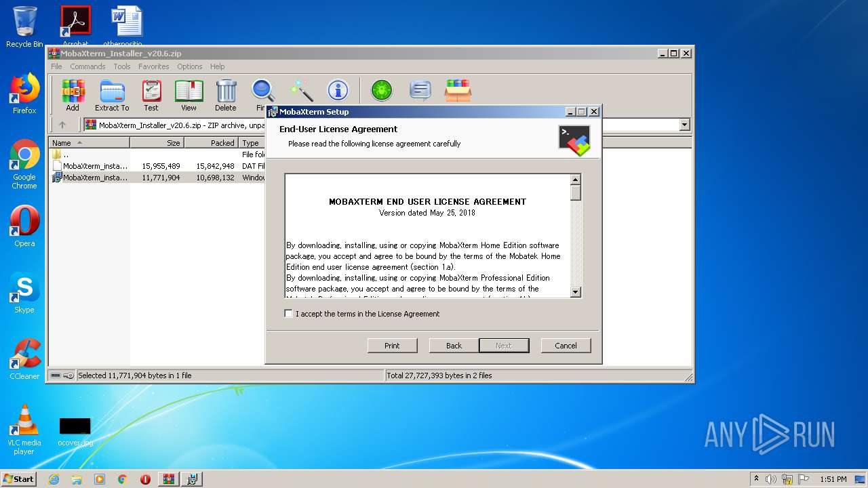Sort file list by the Packed column
Image resolution: width=868 pixels, height=488 pixels.
(x=211, y=143)
